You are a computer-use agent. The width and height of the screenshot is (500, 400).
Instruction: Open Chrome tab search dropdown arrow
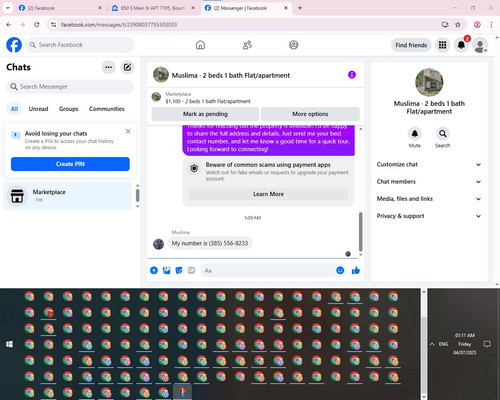[x=7, y=8]
